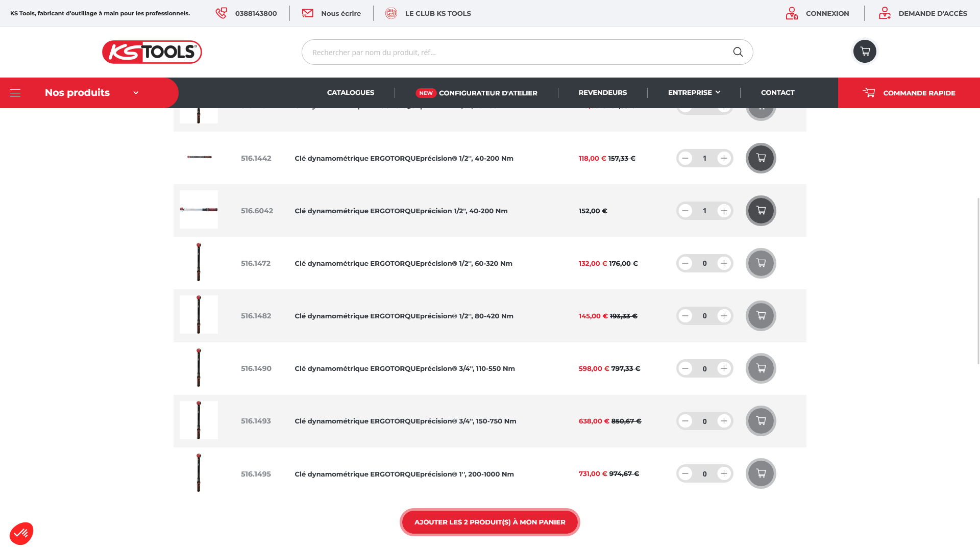This screenshot has width=980, height=551.
Task: Open the Catalogues menu item
Action: coord(351,92)
